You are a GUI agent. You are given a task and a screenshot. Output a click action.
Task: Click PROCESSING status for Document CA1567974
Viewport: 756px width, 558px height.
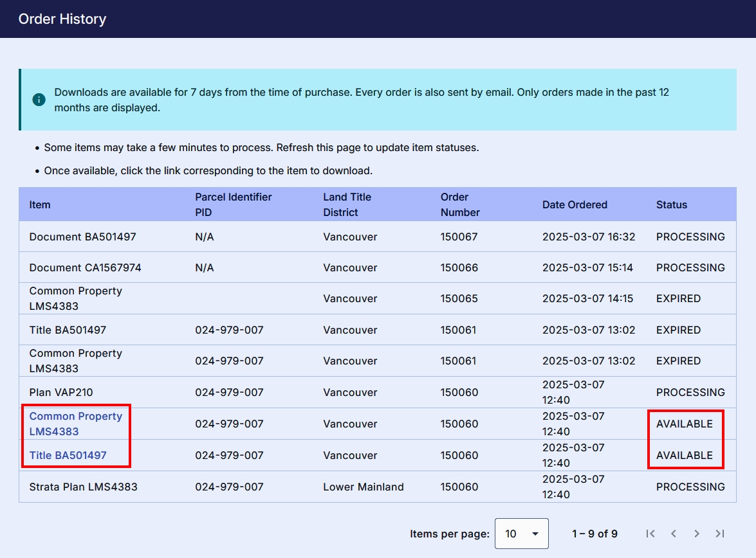[x=690, y=267]
